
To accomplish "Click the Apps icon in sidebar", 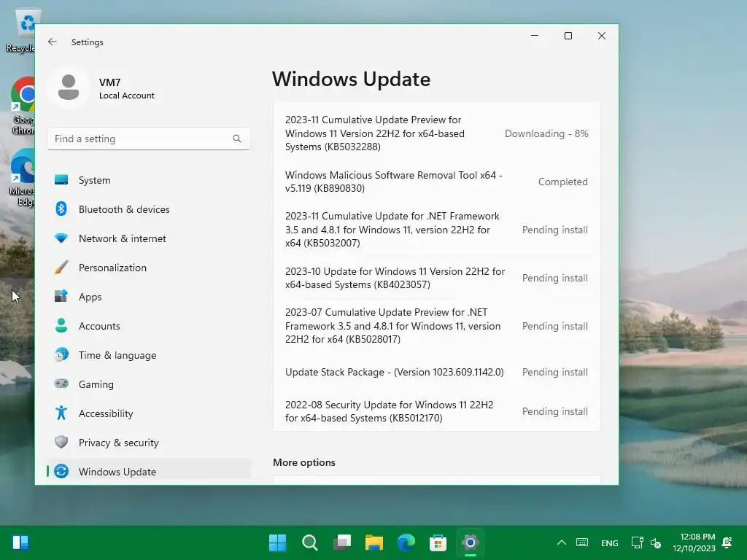I will tap(61, 297).
